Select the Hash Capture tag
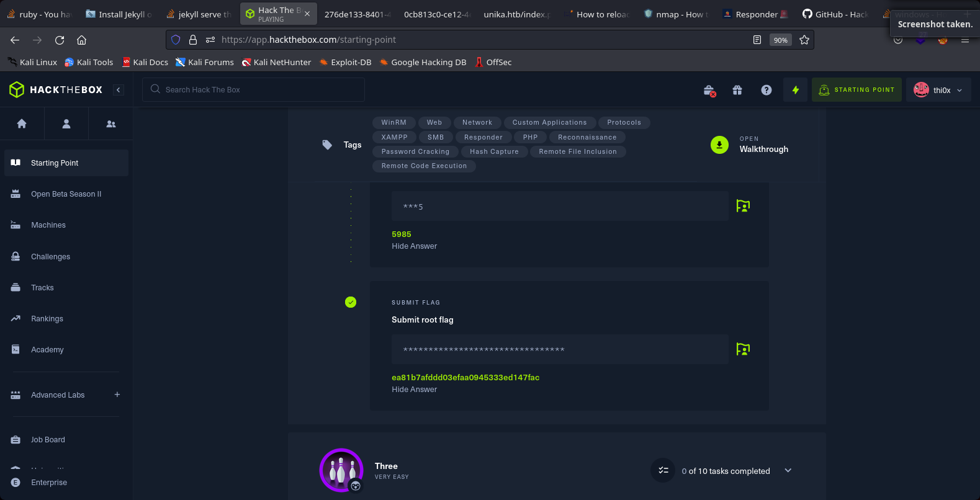Screen dimensions: 980x500 tap(494, 151)
